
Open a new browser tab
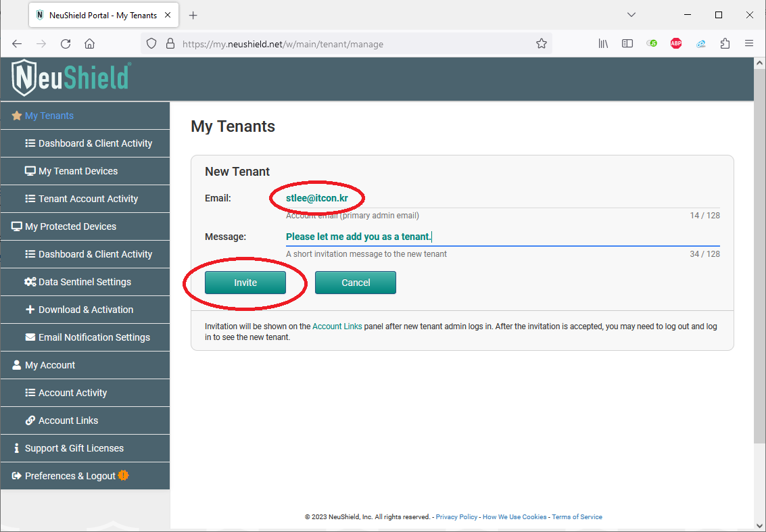click(x=193, y=15)
